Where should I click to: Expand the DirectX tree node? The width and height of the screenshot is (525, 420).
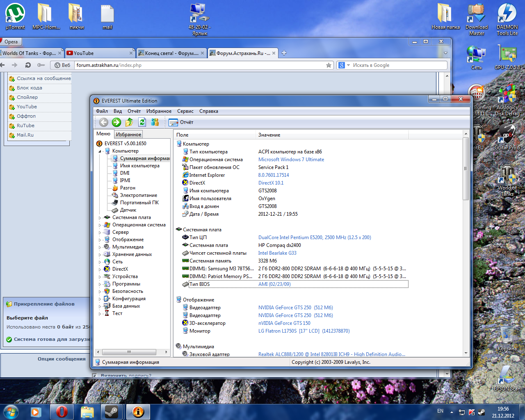point(100,269)
